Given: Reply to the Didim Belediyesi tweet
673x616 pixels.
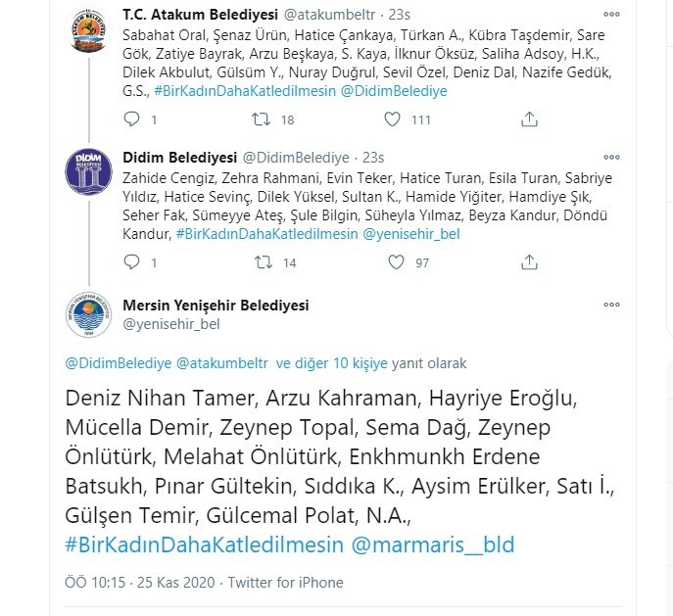Looking at the screenshot, I should 132,262.
